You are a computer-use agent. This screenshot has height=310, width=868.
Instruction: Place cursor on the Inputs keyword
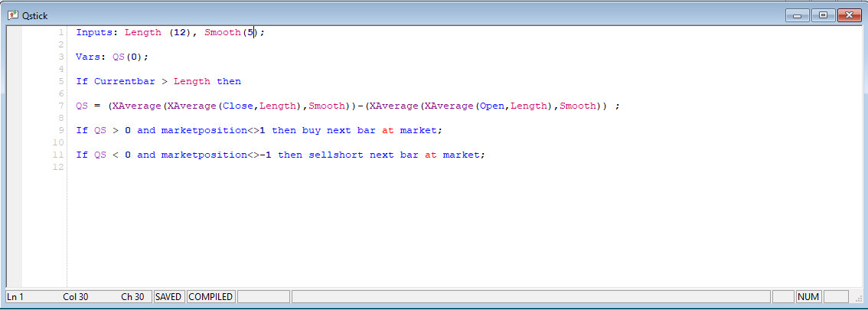click(95, 33)
